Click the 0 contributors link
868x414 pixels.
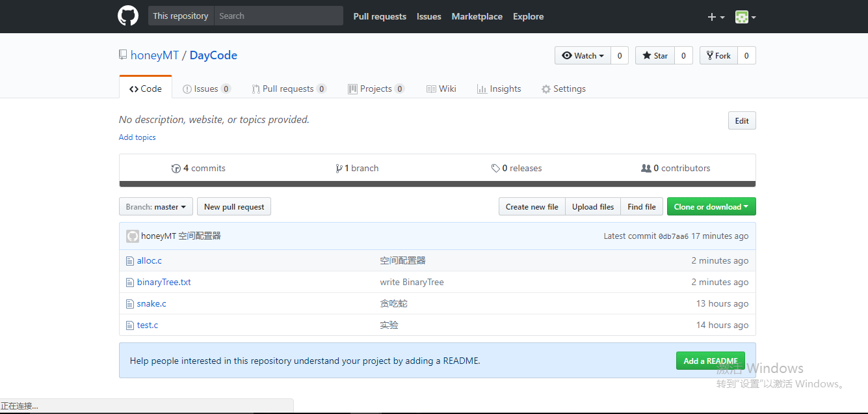676,169
